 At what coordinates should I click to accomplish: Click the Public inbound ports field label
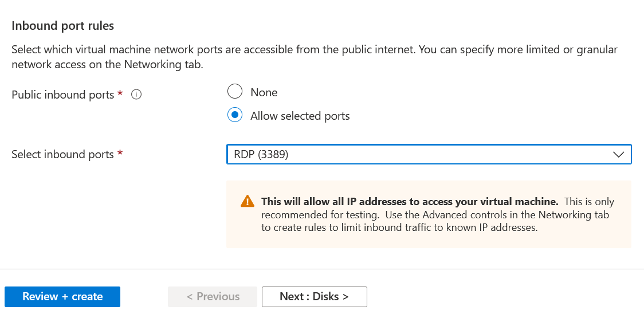(63, 95)
